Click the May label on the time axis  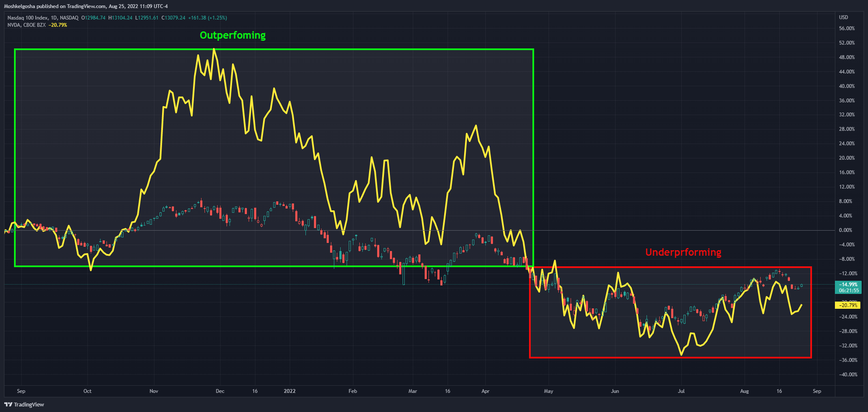tap(549, 391)
